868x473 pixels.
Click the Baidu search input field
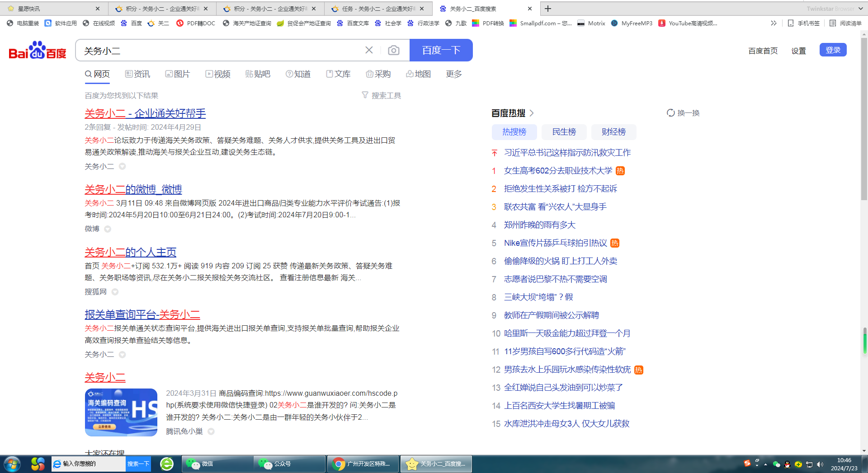222,50
